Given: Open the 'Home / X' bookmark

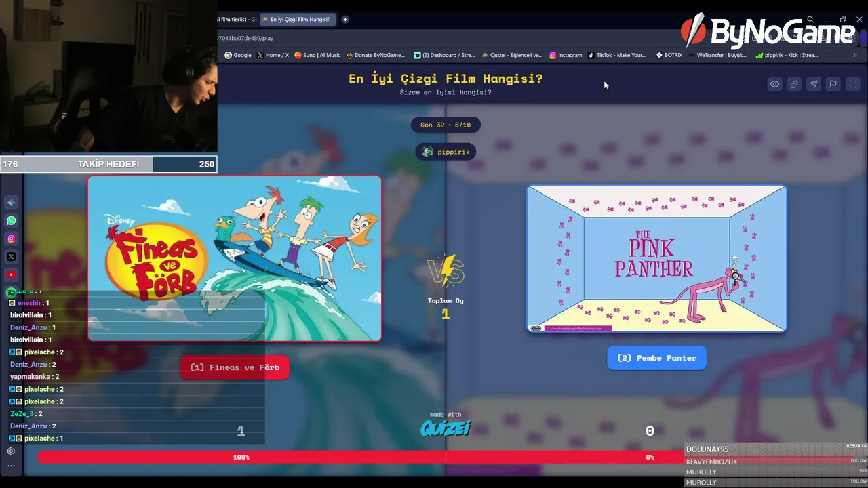Looking at the screenshot, I should coord(273,55).
